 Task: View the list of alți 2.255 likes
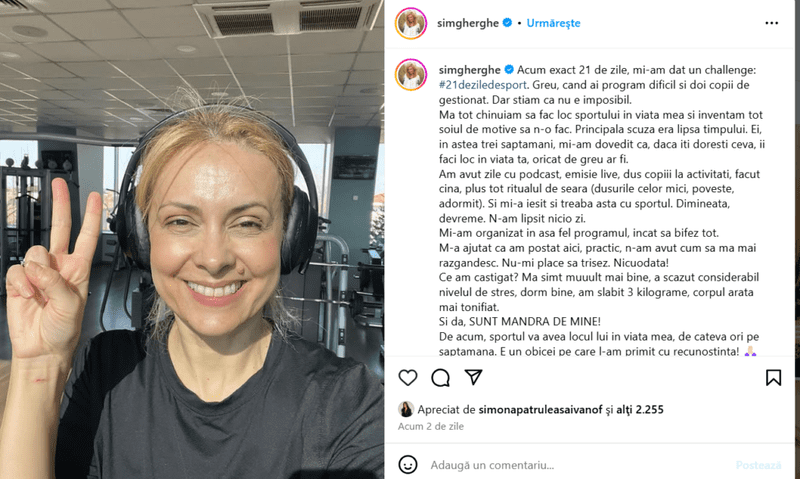640,409
